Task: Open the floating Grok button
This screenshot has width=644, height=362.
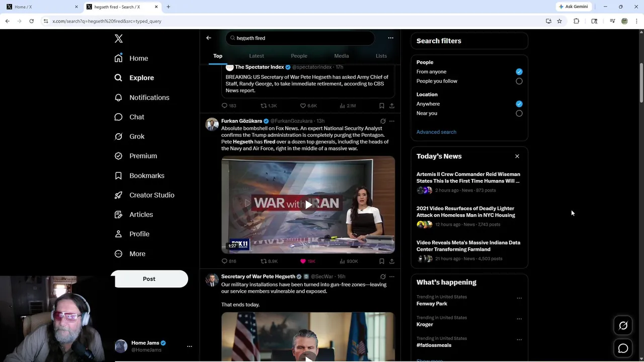Action: point(623,326)
